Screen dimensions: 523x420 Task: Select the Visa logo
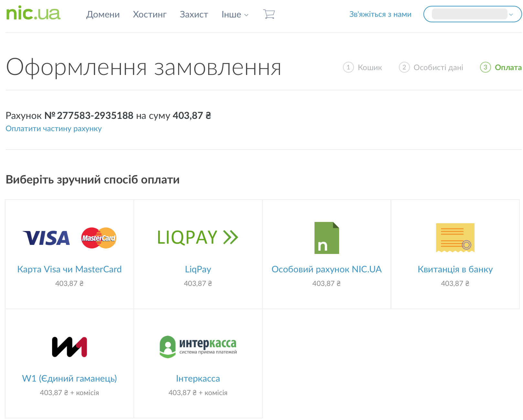coord(47,238)
